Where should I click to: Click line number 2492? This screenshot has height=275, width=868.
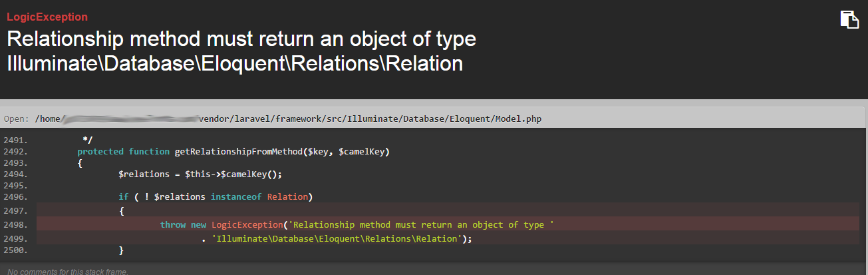(x=15, y=152)
